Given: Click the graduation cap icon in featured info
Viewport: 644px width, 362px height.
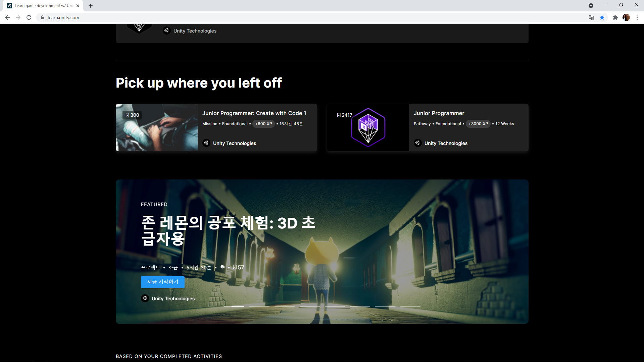Looking at the screenshot, I should (x=222, y=267).
